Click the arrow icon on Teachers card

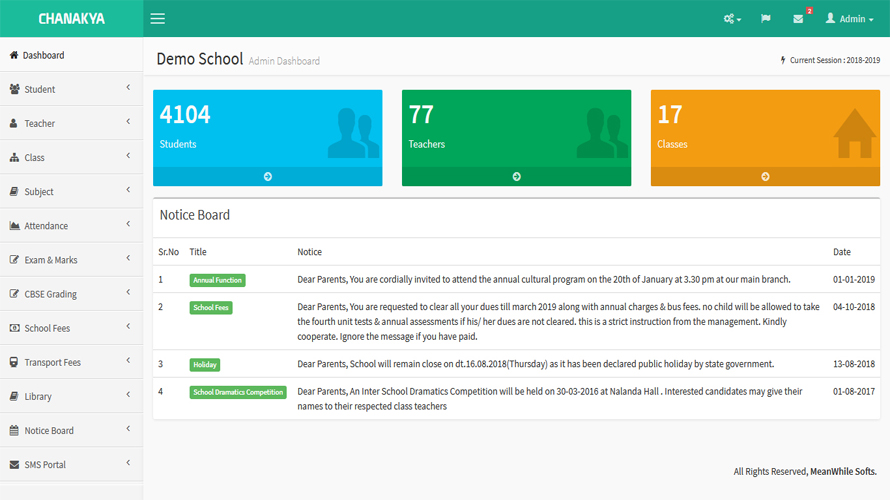[517, 177]
